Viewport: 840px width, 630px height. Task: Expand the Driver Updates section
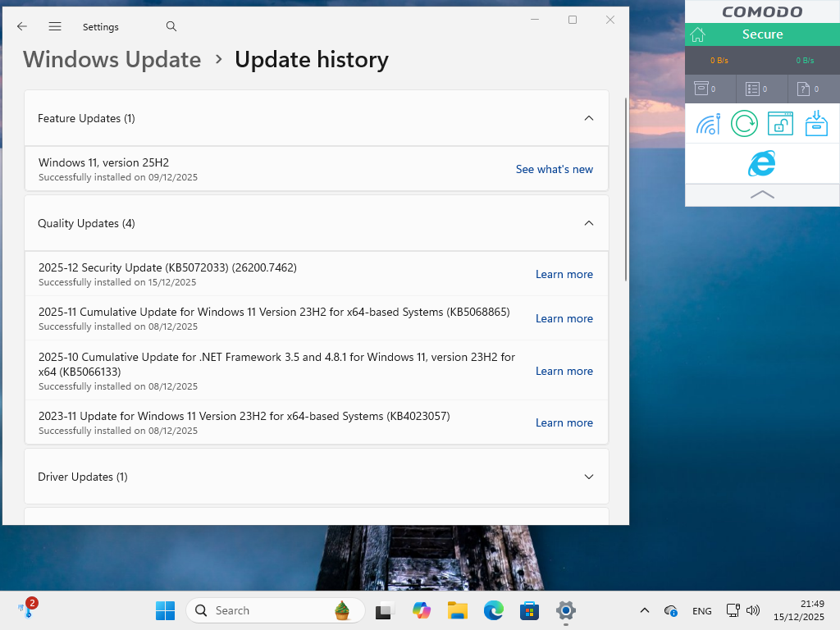click(x=588, y=477)
